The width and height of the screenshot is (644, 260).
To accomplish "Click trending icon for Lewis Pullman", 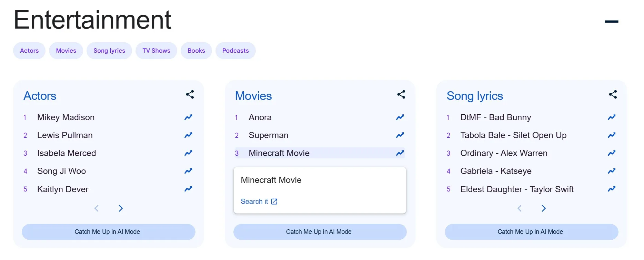I will [x=188, y=135].
